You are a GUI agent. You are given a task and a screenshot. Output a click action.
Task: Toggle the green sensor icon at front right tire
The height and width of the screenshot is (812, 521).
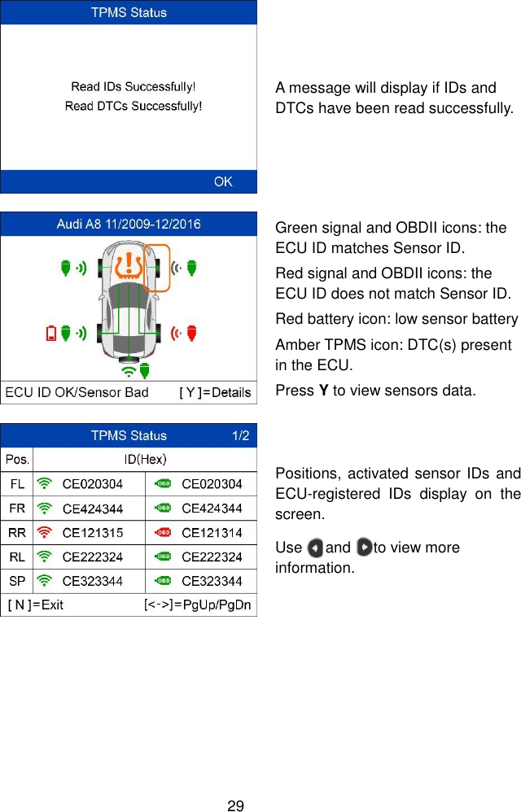[191, 268]
